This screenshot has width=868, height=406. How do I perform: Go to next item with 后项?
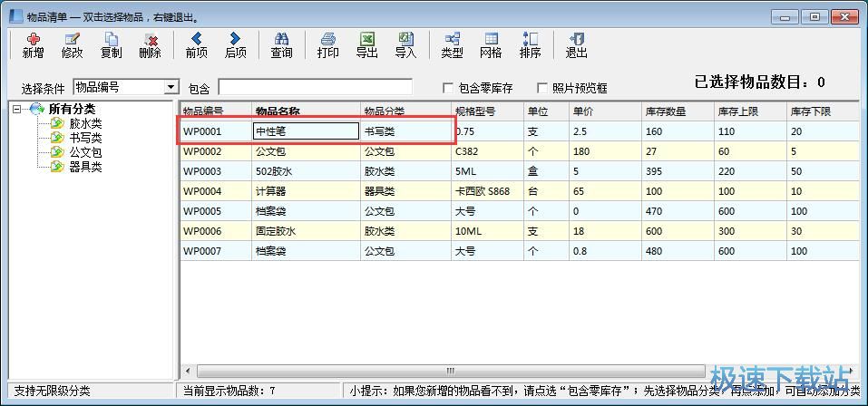[x=235, y=45]
